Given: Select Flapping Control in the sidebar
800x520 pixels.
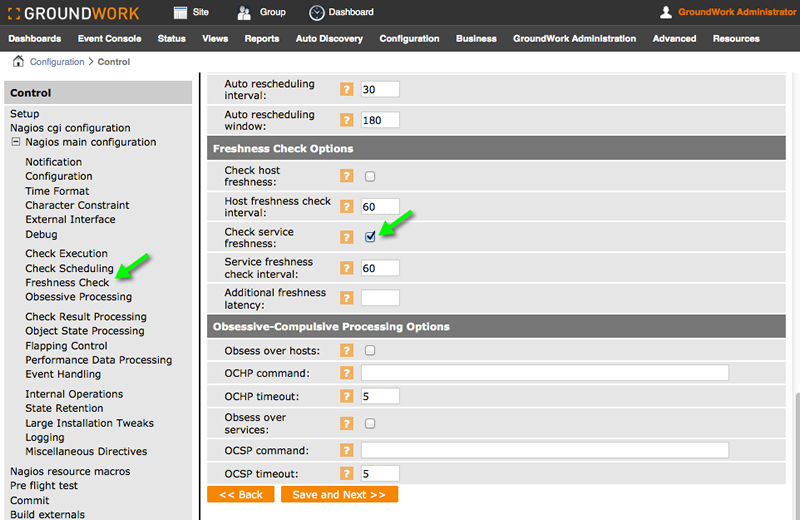Looking at the screenshot, I should click(x=66, y=346).
